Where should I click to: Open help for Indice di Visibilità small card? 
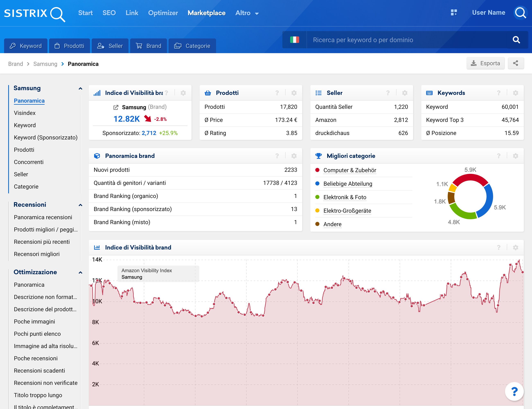166,93
